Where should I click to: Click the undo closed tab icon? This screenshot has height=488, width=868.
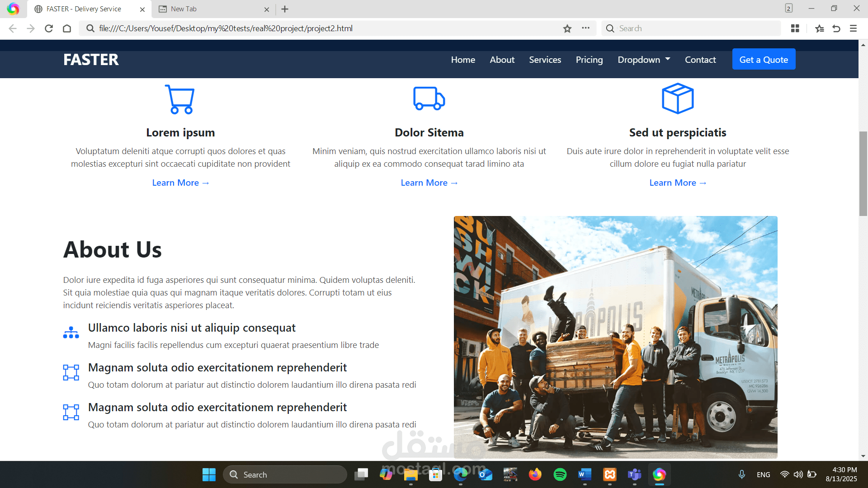point(836,28)
